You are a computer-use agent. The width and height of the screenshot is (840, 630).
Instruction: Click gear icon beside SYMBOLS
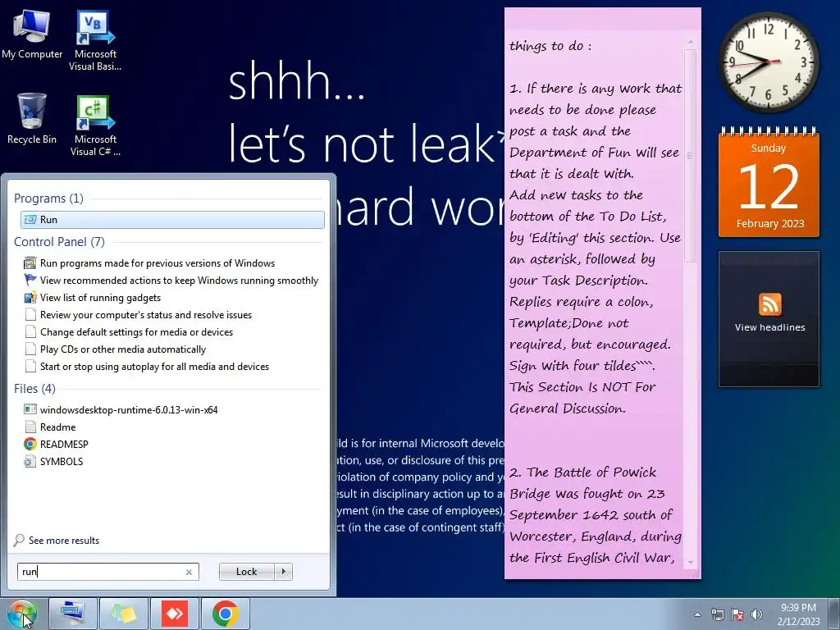coord(30,461)
